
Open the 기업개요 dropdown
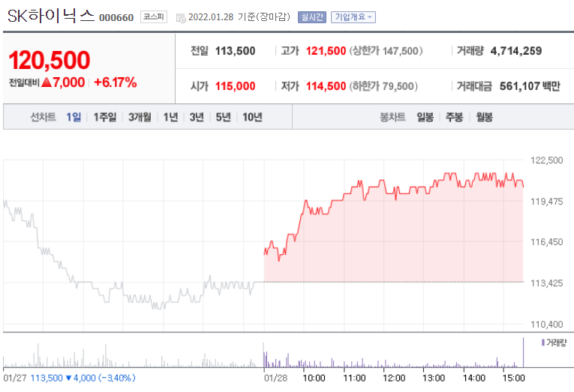tap(353, 16)
